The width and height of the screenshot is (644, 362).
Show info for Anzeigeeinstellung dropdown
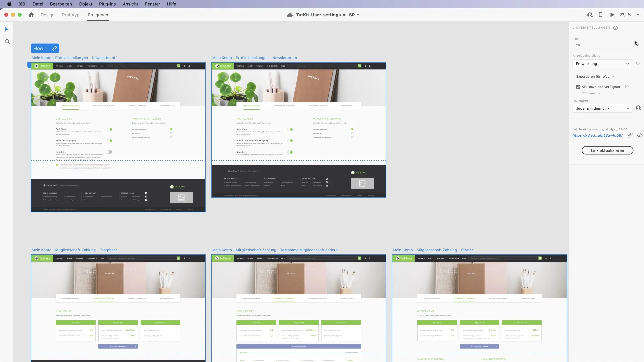tap(638, 63)
